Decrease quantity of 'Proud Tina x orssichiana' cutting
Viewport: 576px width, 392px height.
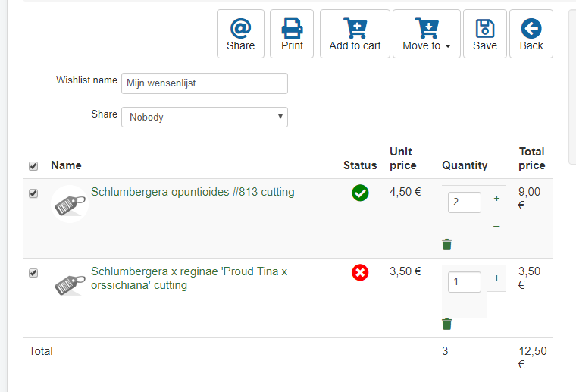coord(496,306)
